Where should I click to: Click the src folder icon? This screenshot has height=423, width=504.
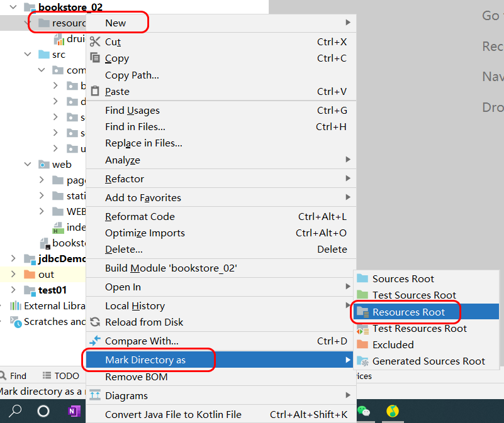coord(44,54)
